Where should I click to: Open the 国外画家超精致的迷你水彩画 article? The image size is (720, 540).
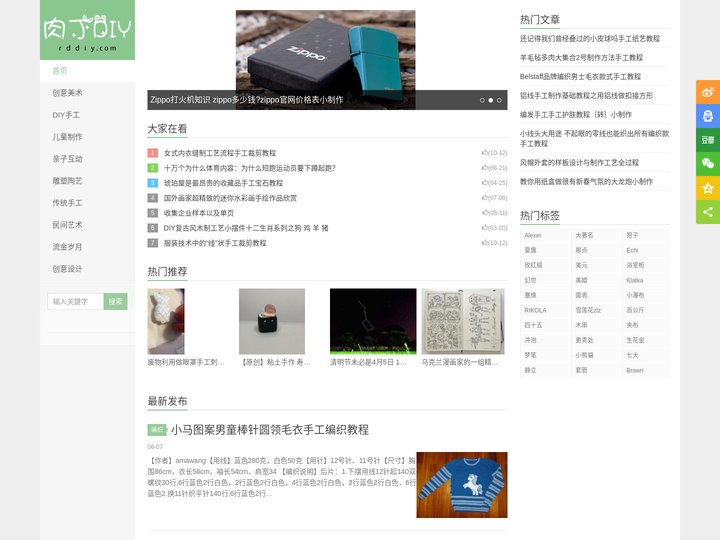point(231,198)
